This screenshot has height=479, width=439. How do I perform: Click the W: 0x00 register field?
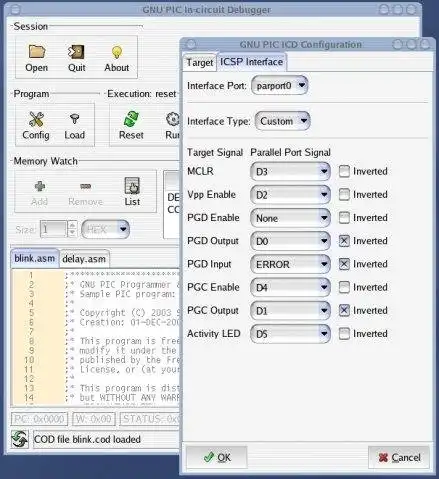tap(94, 419)
